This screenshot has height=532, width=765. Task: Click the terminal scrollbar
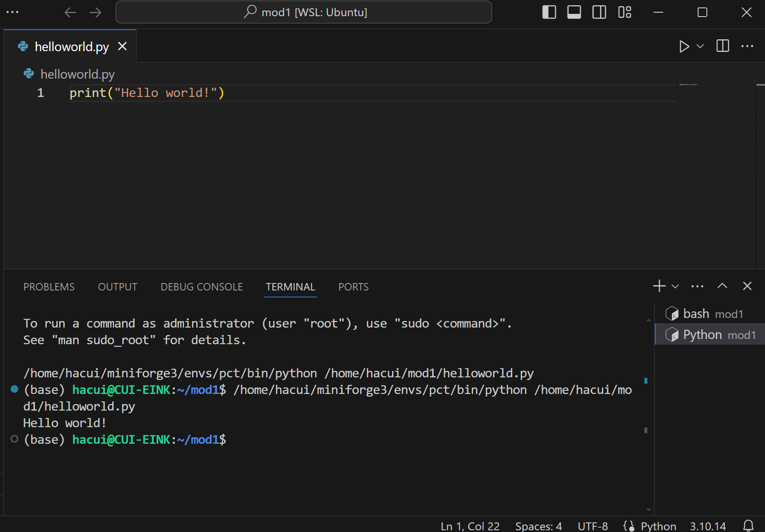649,414
